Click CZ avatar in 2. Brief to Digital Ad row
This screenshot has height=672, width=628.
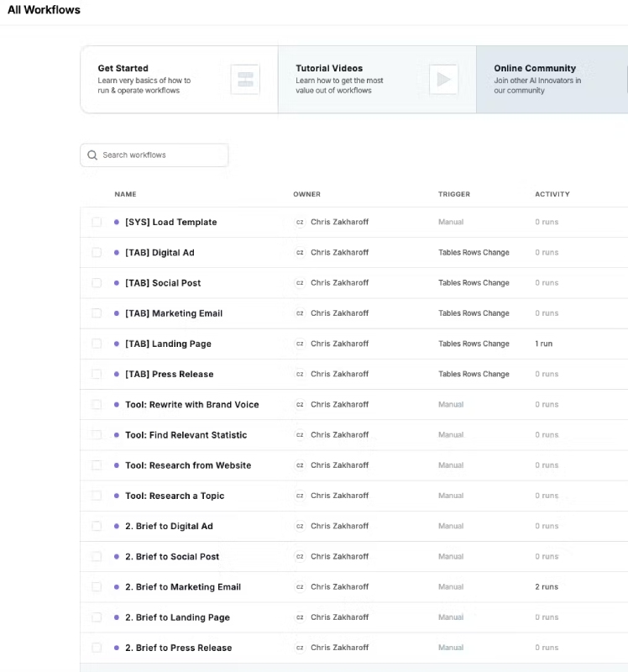tap(300, 527)
